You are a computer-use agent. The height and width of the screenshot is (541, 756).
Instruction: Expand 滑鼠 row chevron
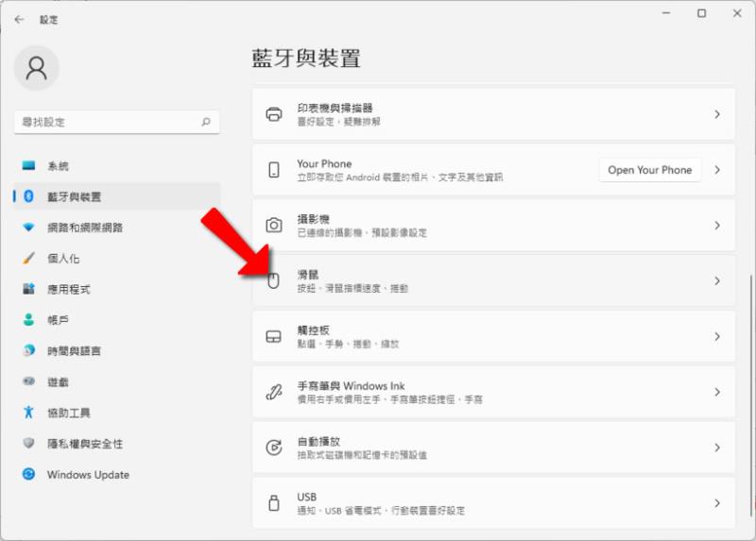click(717, 280)
